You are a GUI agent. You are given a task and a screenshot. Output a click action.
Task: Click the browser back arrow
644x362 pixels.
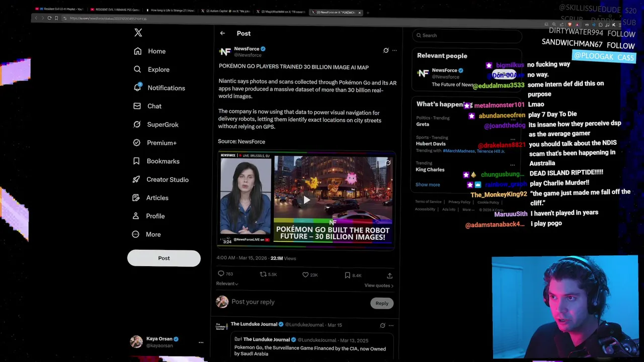(x=36, y=18)
